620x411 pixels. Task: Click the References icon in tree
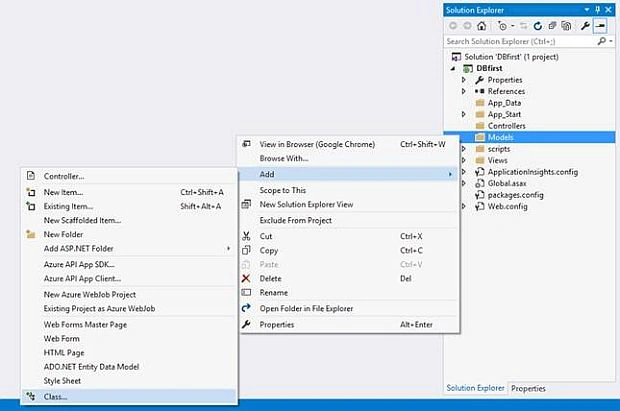click(480, 91)
